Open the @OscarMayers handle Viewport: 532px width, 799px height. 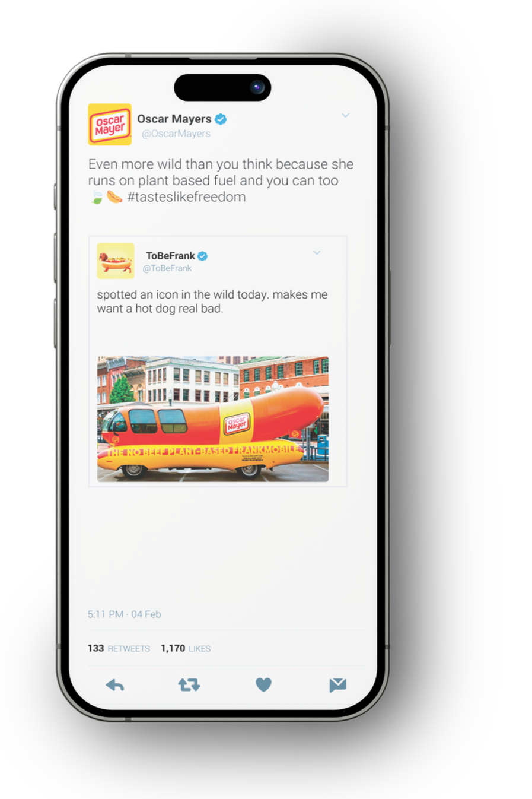tap(176, 134)
